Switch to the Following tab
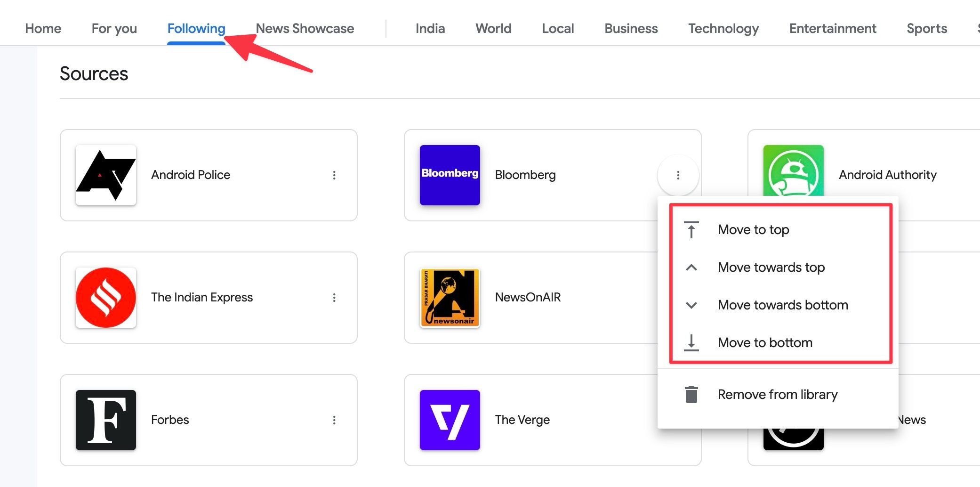980x487 pixels. pos(196,28)
